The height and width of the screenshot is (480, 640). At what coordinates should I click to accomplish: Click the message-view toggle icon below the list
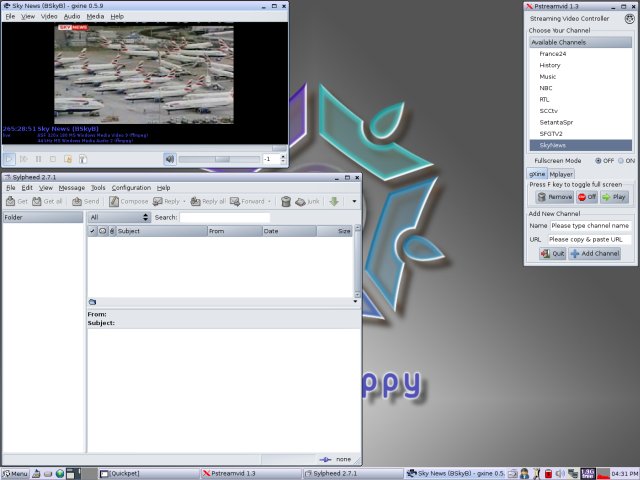[x=92, y=302]
